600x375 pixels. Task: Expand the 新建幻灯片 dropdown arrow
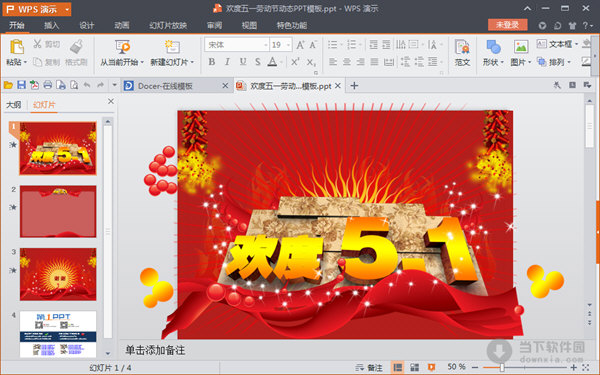(192, 62)
